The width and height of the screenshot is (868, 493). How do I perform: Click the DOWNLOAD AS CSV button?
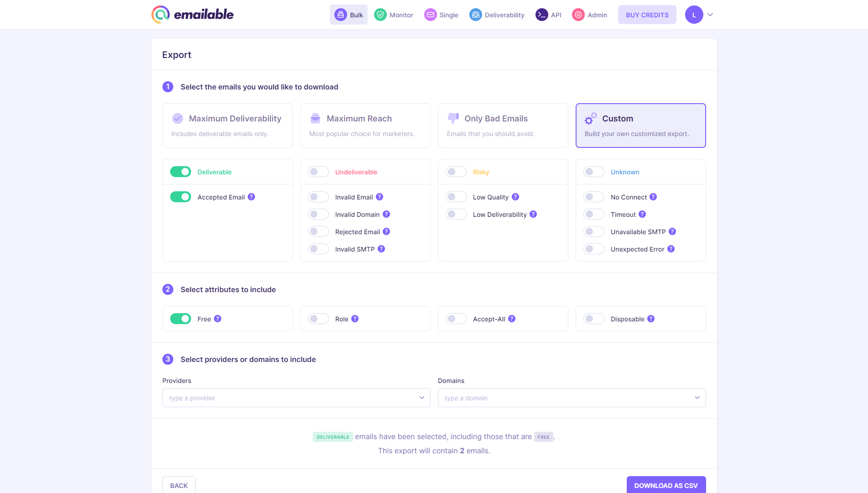[666, 485]
